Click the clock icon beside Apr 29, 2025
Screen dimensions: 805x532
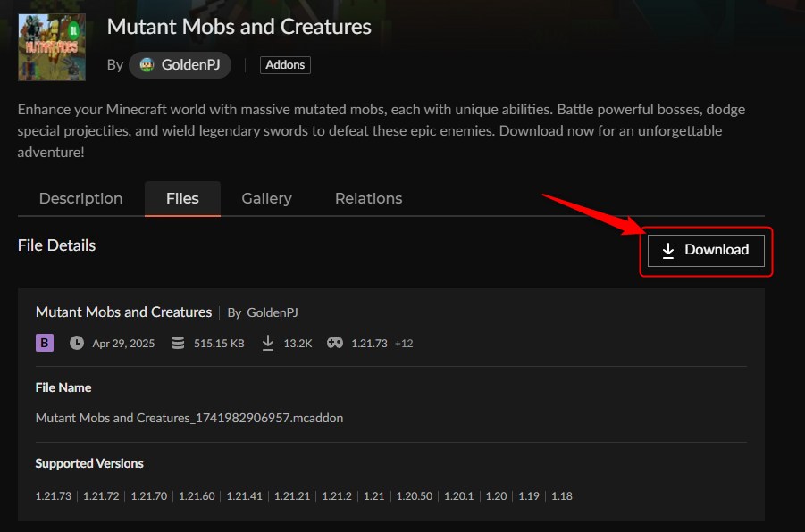tap(77, 343)
